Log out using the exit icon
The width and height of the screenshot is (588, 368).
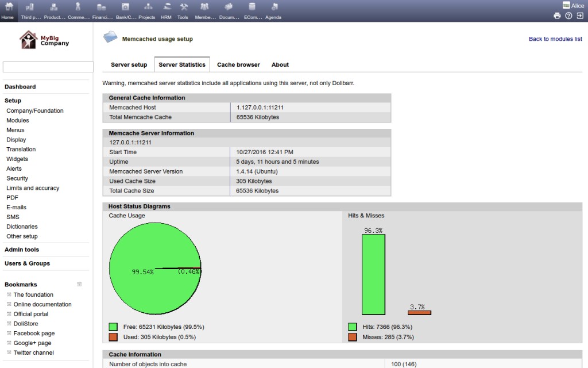click(579, 16)
